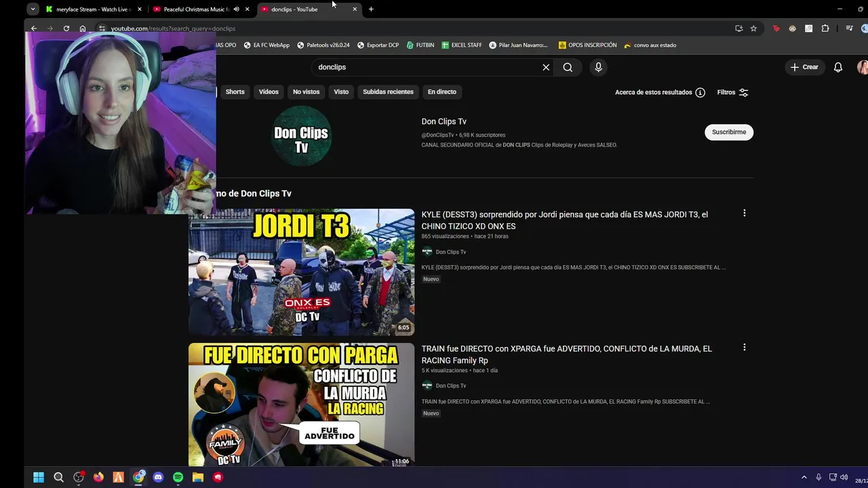This screenshot has height=488, width=868.
Task: Start voice search with microphone
Action: (x=598, y=67)
